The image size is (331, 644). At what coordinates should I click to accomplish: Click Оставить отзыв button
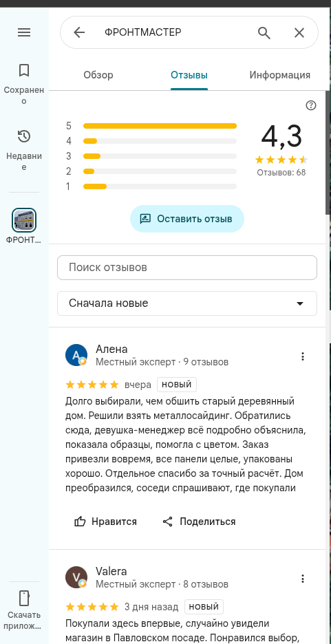187,219
